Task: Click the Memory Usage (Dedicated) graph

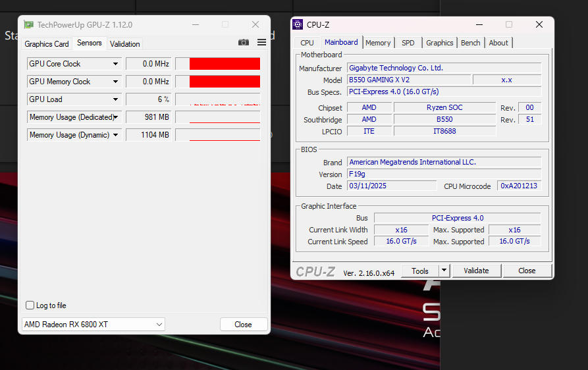Action: pyautogui.click(x=218, y=117)
